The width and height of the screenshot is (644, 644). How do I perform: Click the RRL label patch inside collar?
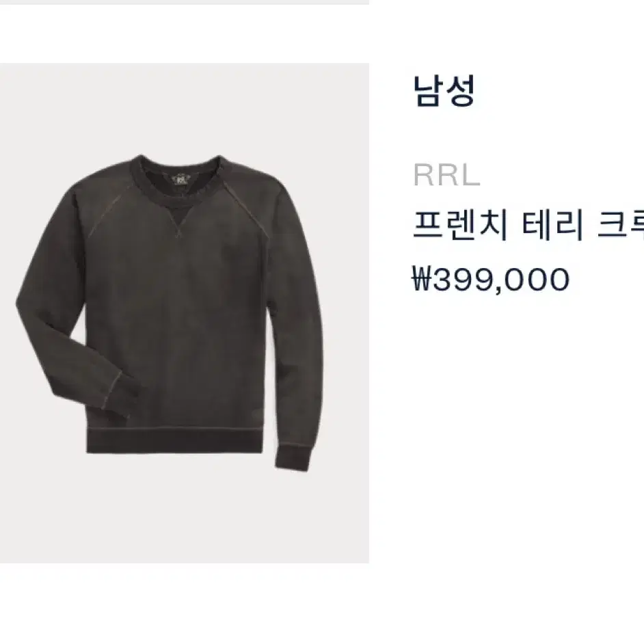(180, 179)
